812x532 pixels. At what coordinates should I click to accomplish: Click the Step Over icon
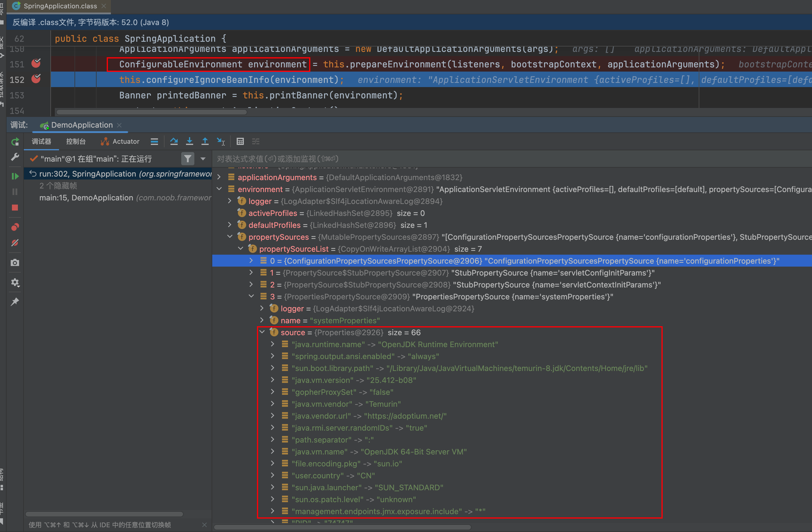coord(174,142)
